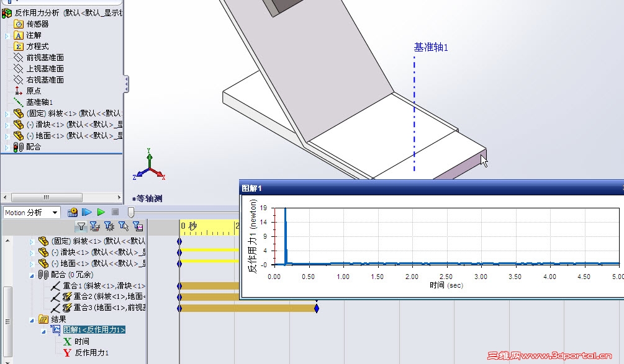Click the start key of 滑块 timeline row
The height and width of the screenshot is (364, 624).
tap(179, 252)
